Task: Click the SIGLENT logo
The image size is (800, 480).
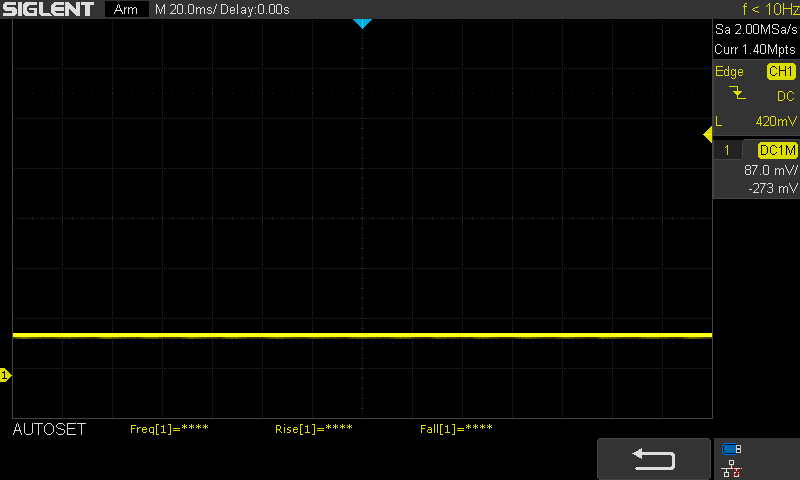Action: click(48, 9)
